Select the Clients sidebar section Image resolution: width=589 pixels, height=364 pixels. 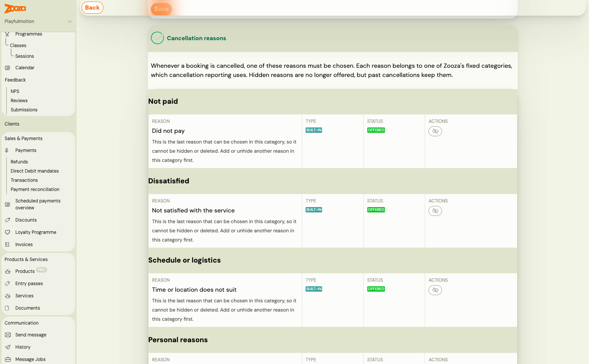point(12,124)
